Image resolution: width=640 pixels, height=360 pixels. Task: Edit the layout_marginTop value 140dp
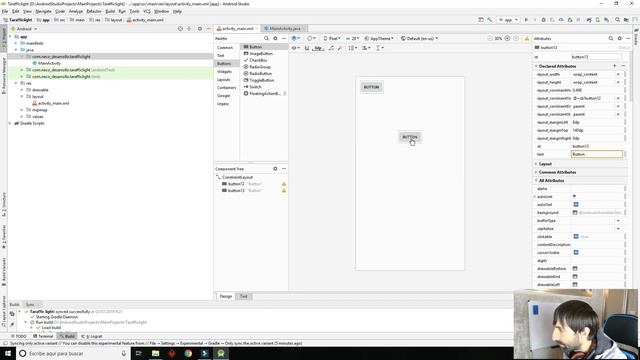click(597, 130)
